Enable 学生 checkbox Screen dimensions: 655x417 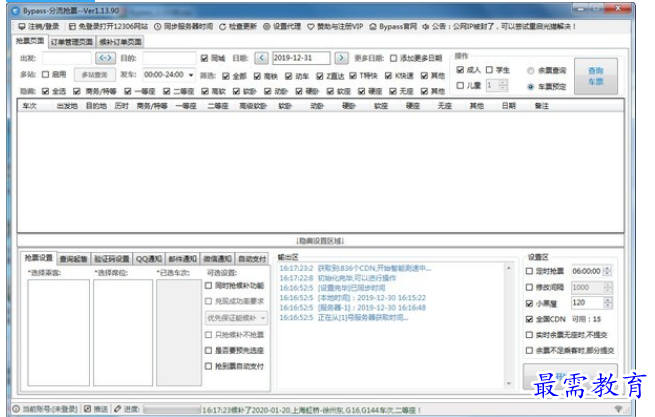click(489, 70)
